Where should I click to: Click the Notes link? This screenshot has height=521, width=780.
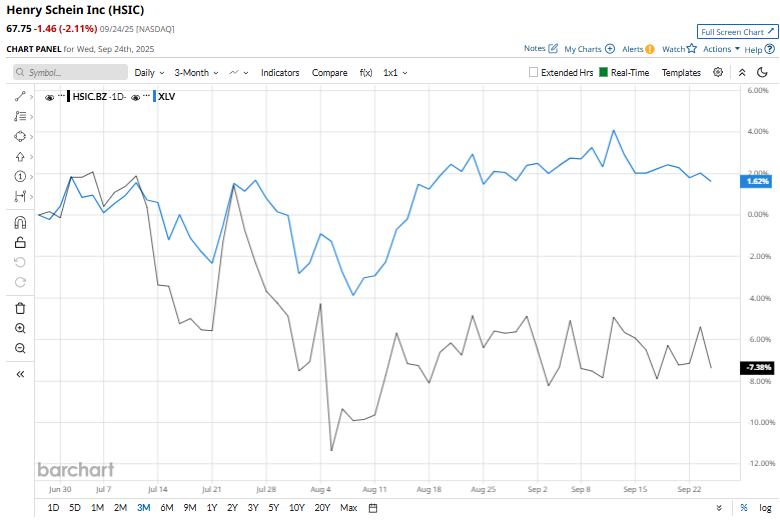[534, 48]
